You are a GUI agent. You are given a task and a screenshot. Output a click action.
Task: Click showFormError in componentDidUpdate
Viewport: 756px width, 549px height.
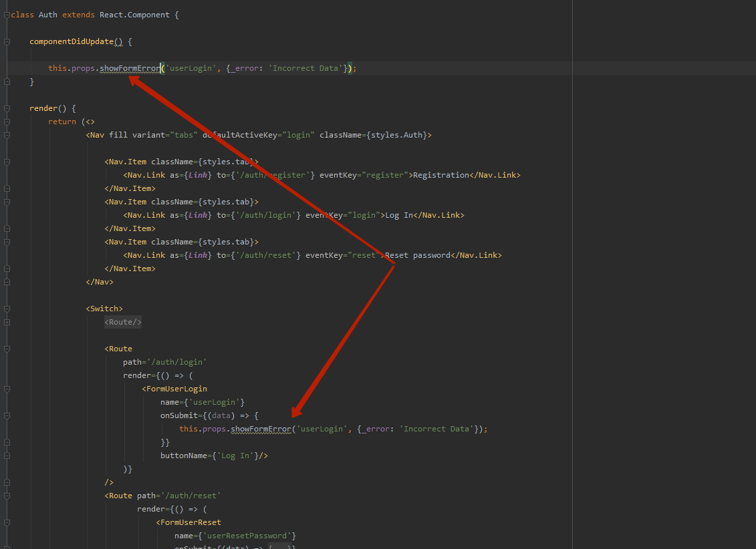(x=130, y=68)
